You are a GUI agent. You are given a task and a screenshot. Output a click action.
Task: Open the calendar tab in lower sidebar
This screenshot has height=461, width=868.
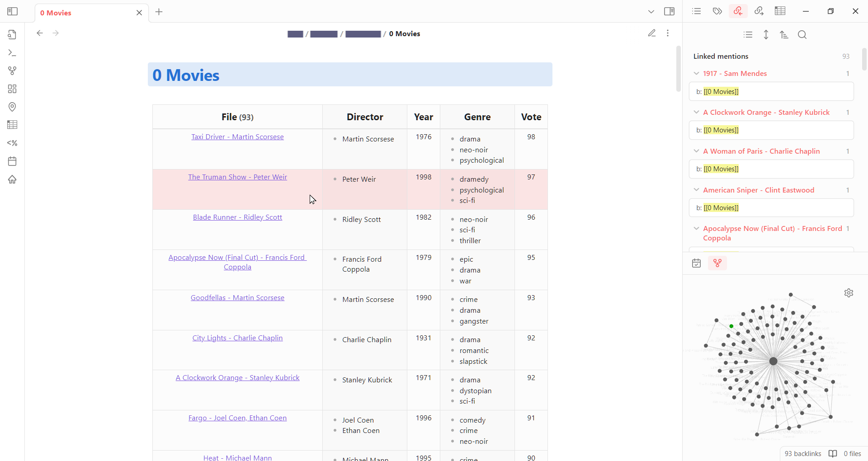click(696, 263)
